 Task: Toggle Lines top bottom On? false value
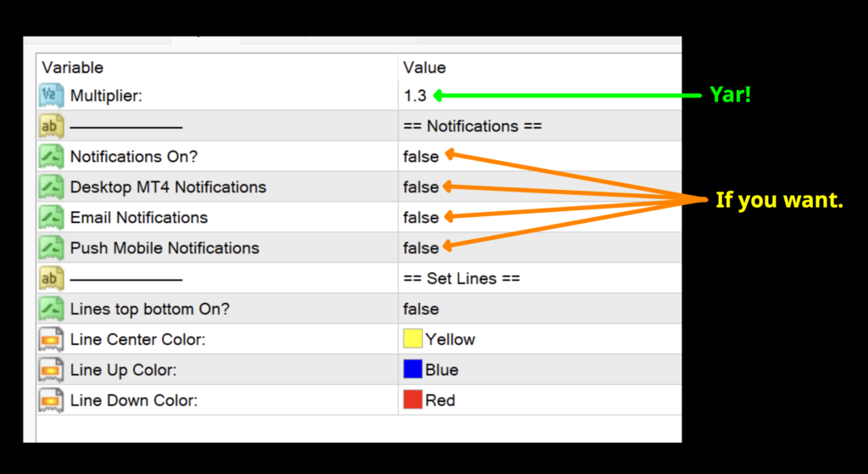coord(421,309)
